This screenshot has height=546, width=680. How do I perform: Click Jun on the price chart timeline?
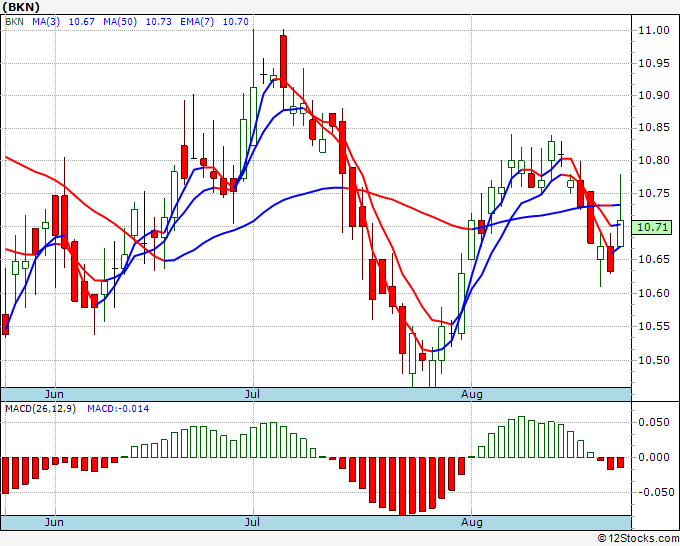pos(54,394)
